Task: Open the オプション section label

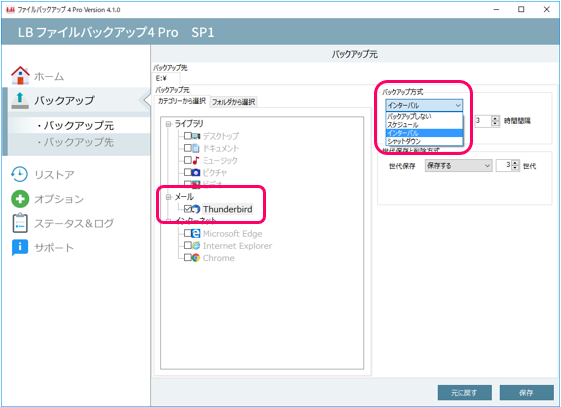Action: tap(59, 199)
